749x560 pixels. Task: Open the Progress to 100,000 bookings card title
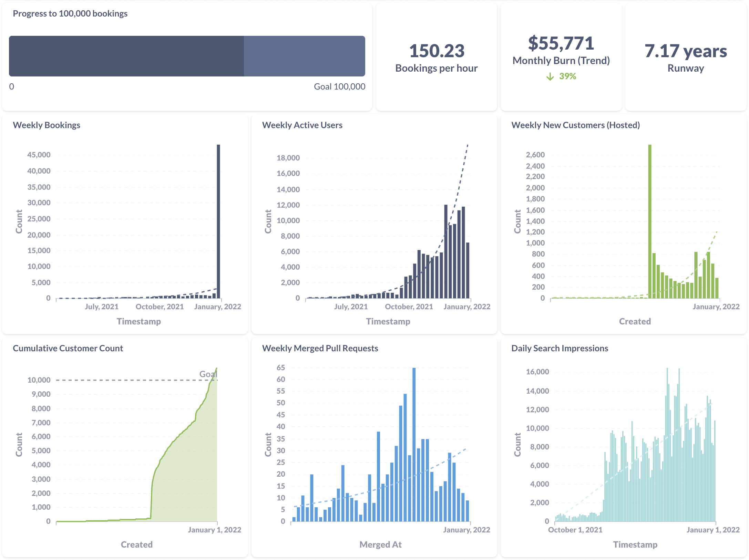(70, 14)
